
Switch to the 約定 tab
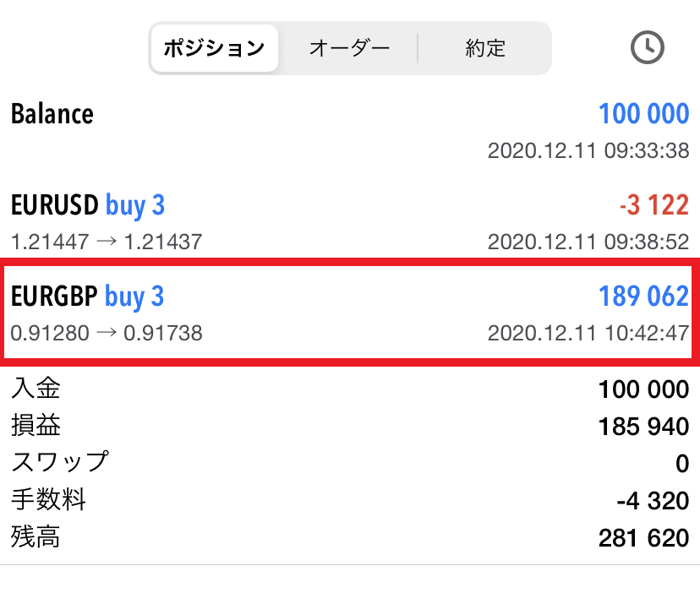pyautogui.click(x=484, y=48)
